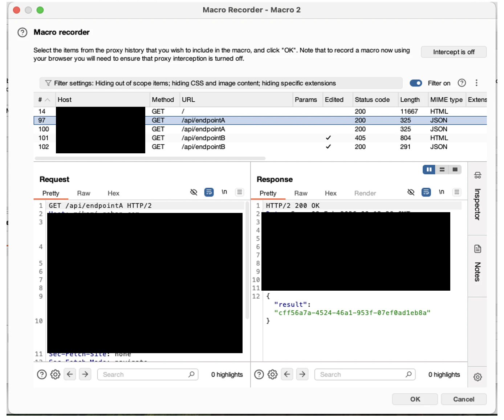Hide non-printable characters in Request panel
This screenshot has width=504, height=420.
(x=194, y=192)
